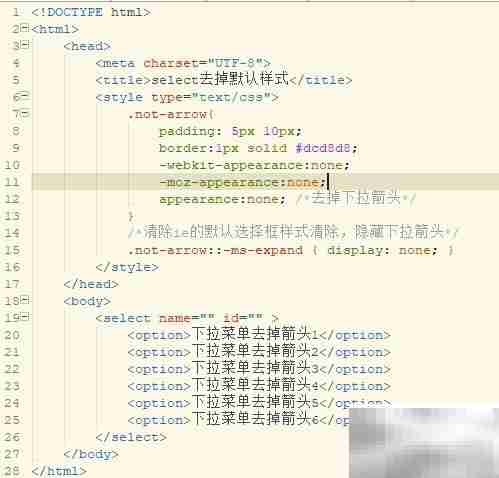The height and width of the screenshot is (478, 499).
Task: Click the -webkit-appearance:none line
Action: click(x=254, y=165)
